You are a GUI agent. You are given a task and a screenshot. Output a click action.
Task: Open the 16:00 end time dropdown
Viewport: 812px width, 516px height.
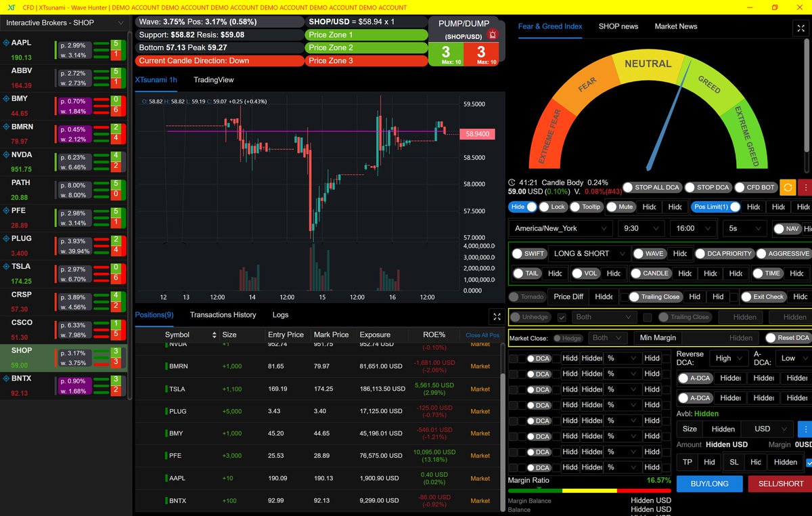pyautogui.click(x=693, y=229)
